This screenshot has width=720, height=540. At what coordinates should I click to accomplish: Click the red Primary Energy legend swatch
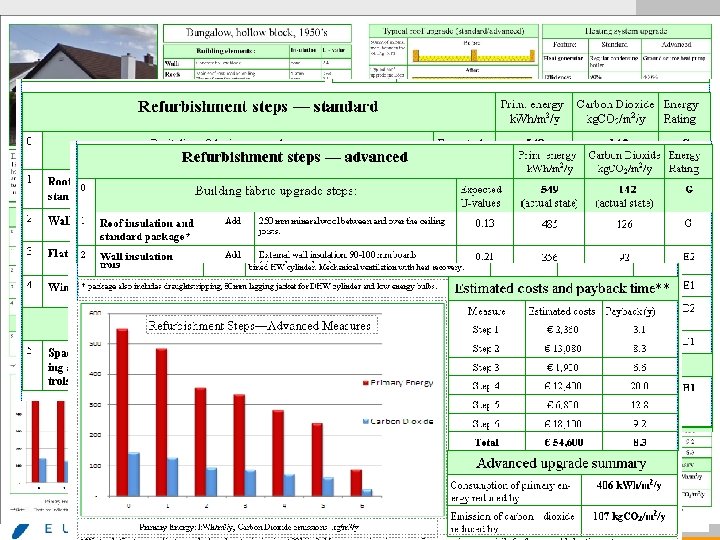point(366,383)
